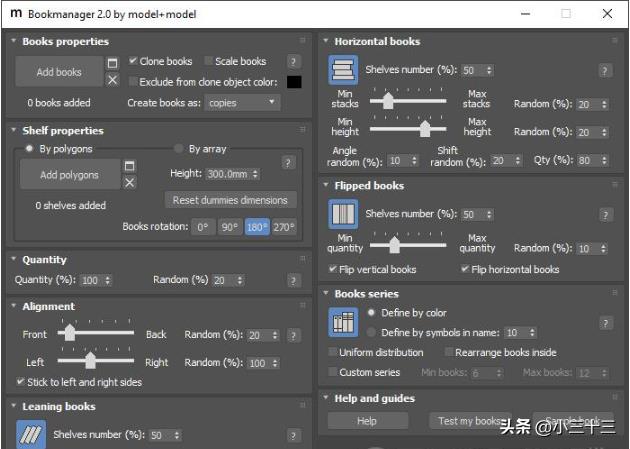Viewport: 630px width, 449px height.
Task: Collapse the Help and guides rollout
Action: pos(326,398)
